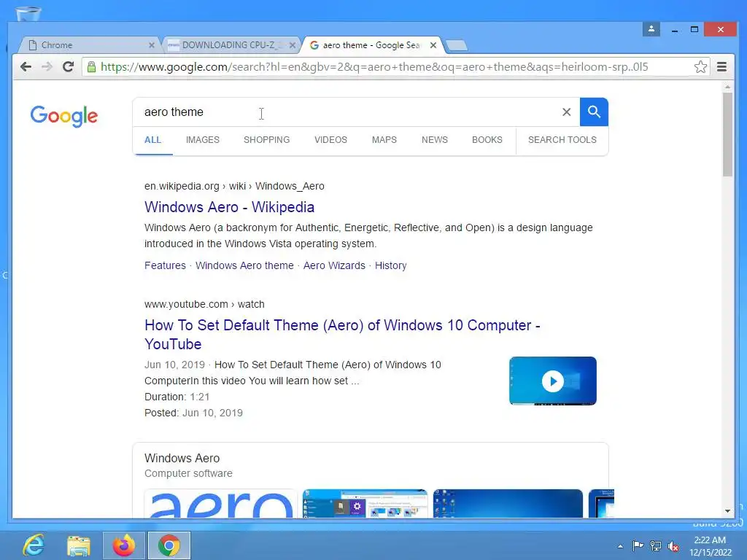Click 'www.youtube.com › watch' breadcrumb

point(204,304)
